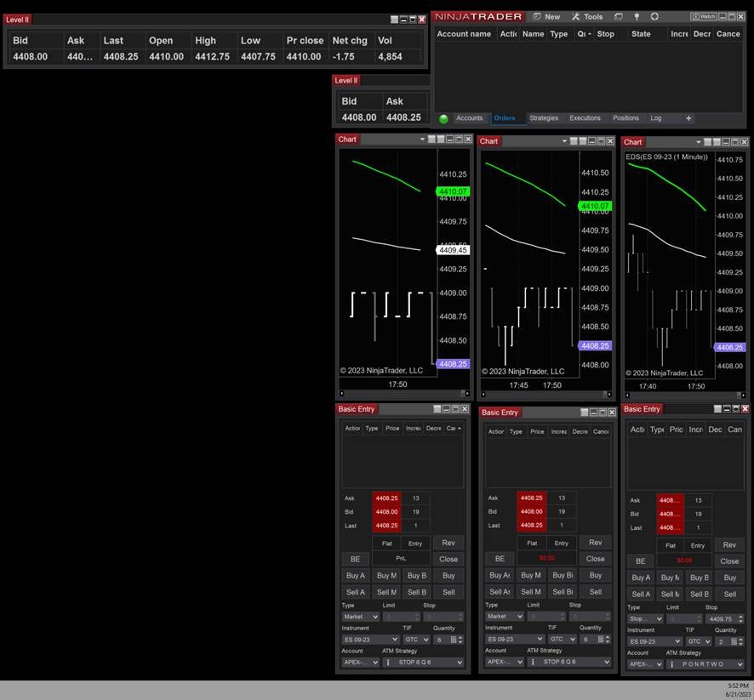Image resolution: width=754 pixels, height=700 pixels.
Task: Click the green connection status indicator
Action: tap(443, 119)
